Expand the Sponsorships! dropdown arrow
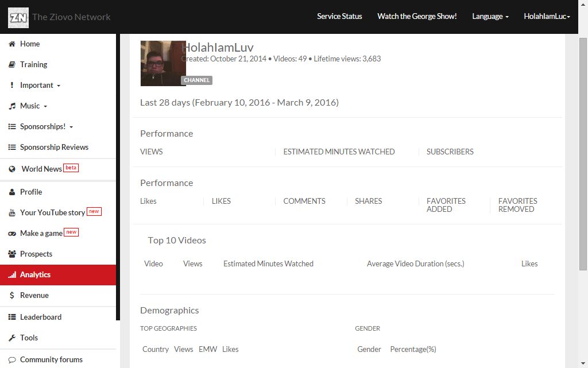This screenshot has height=368, width=588. coord(71,127)
